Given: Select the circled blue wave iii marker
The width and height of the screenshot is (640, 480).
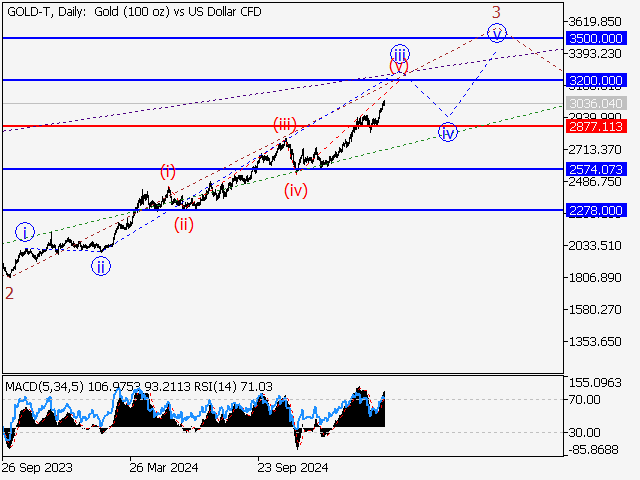Looking at the screenshot, I should pyautogui.click(x=400, y=53).
